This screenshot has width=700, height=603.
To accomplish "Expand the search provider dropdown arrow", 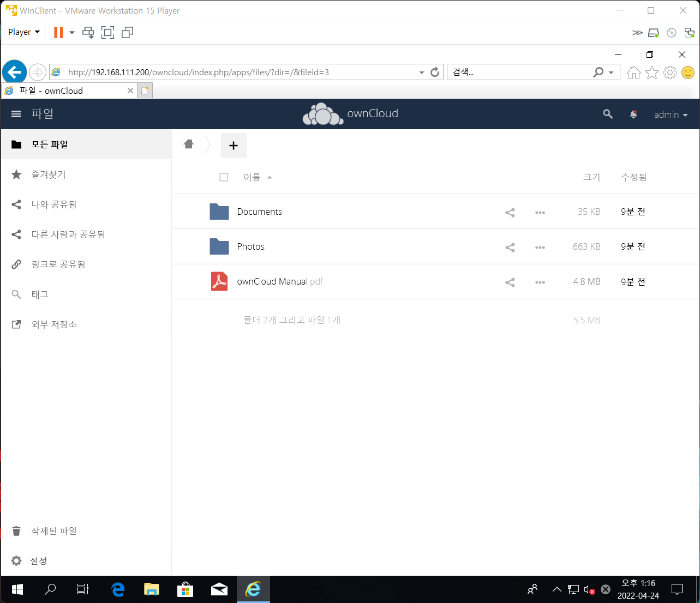I will 611,73.
